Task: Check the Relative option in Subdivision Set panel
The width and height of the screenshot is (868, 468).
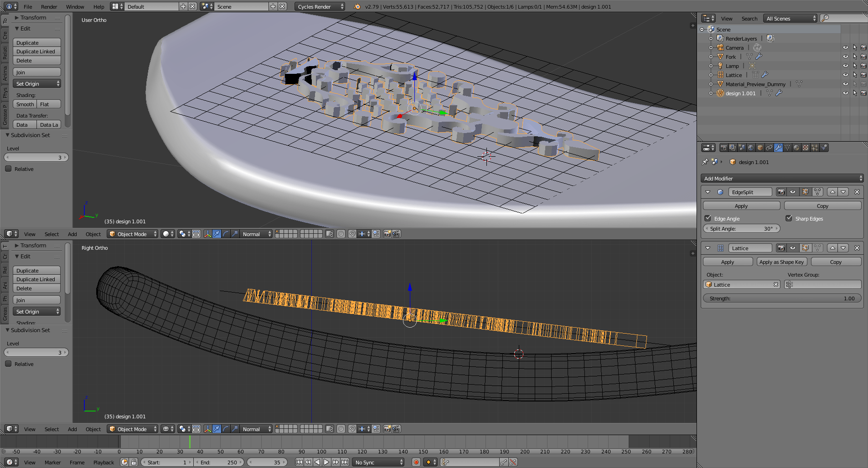Action: [x=8, y=169]
